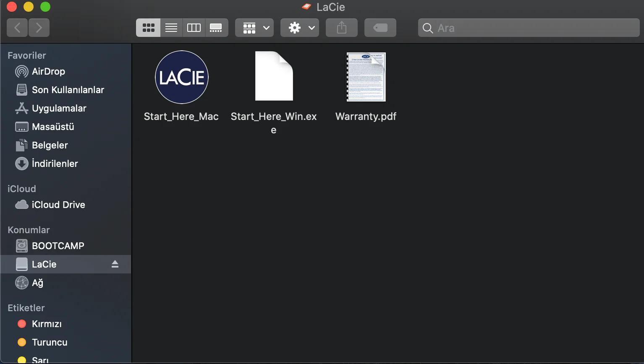Click the Start_Here_Win.exe file name

pyautogui.click(x=274, y=123)
